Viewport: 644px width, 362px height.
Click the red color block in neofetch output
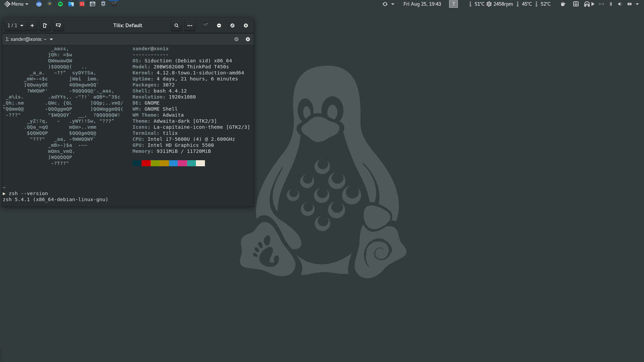coord(146,163)
